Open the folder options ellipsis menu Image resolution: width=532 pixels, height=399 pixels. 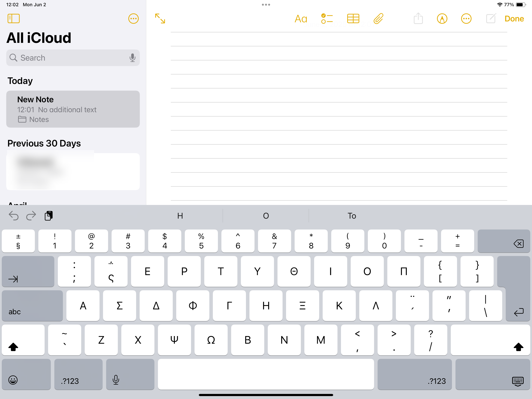click(x=133, y=19)
